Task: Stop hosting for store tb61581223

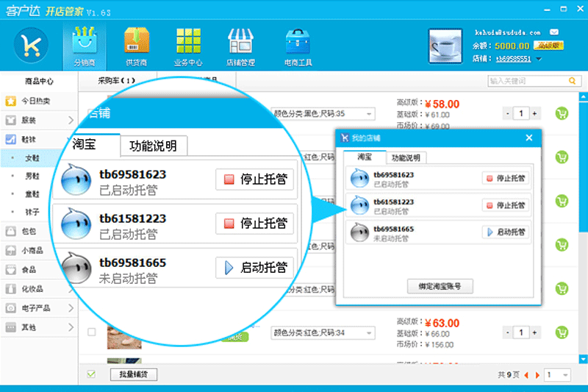Action: [x=506, y=205]
